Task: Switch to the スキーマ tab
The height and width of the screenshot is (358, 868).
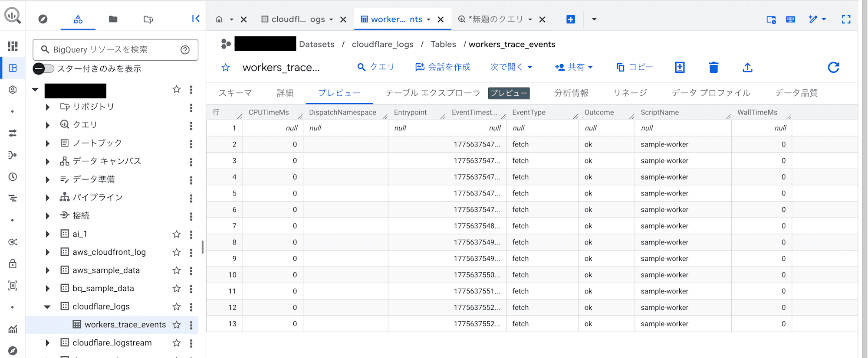Action: [x=235, y=93]
